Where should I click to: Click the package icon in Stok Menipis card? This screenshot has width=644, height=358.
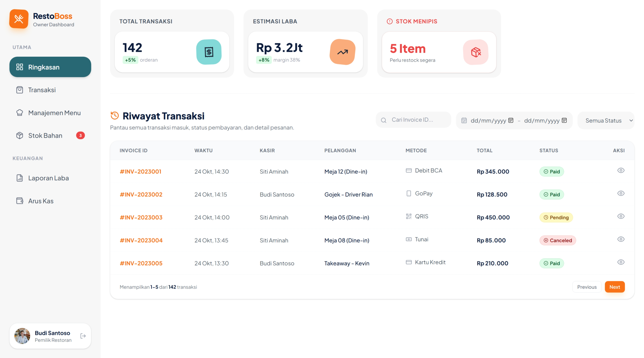[x=476, y=52]
